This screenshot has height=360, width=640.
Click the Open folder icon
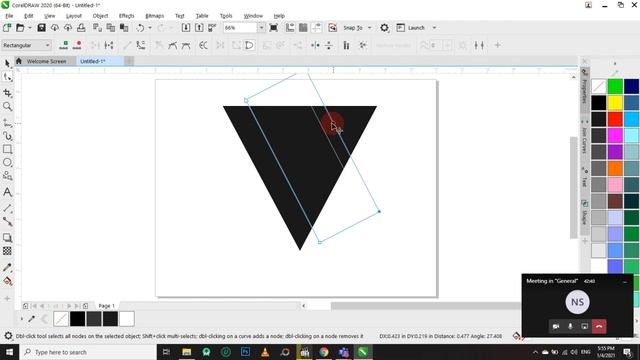point(20,28)
